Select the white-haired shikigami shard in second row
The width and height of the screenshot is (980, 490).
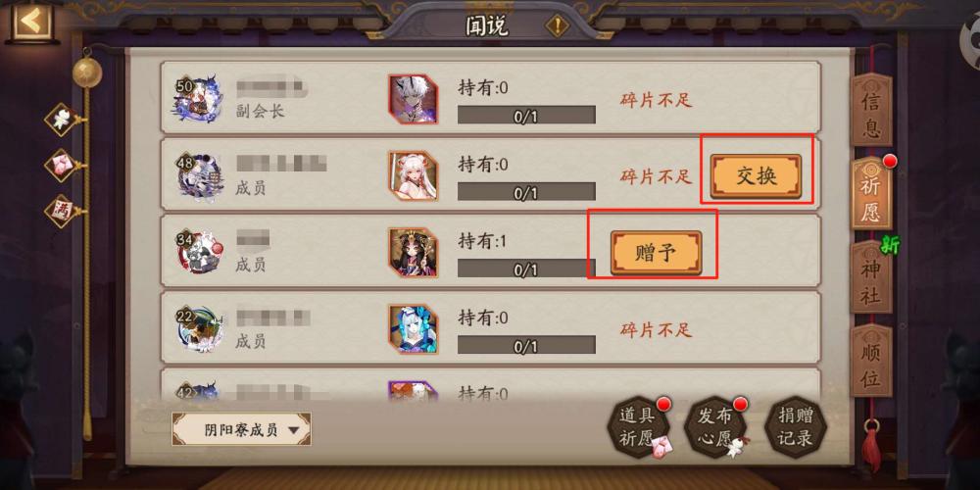point(413,175)
